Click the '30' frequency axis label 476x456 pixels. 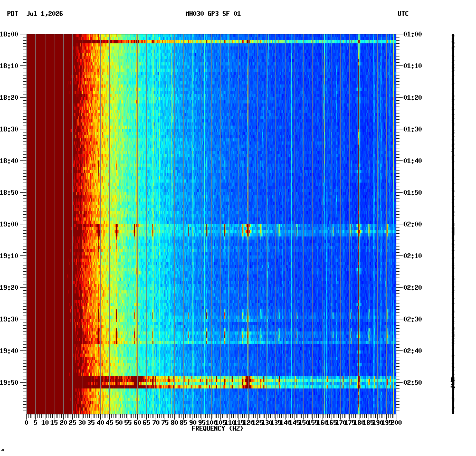[x=82, y=423]
